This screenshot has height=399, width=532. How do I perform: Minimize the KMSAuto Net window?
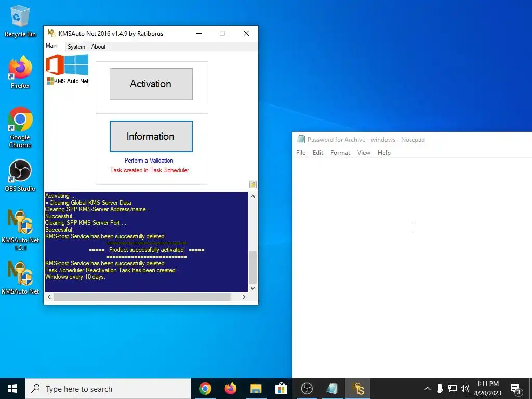(x=199, y=33)
